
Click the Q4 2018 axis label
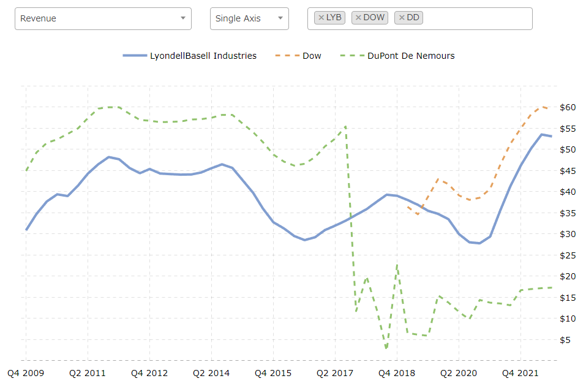tap(397, 373)
